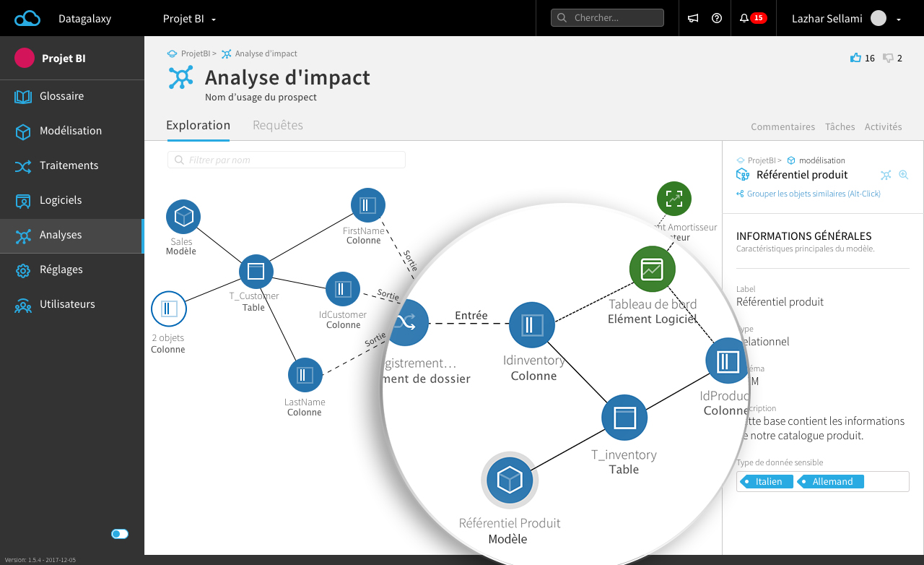Open Réglages in the sidebar

point(61,269)
